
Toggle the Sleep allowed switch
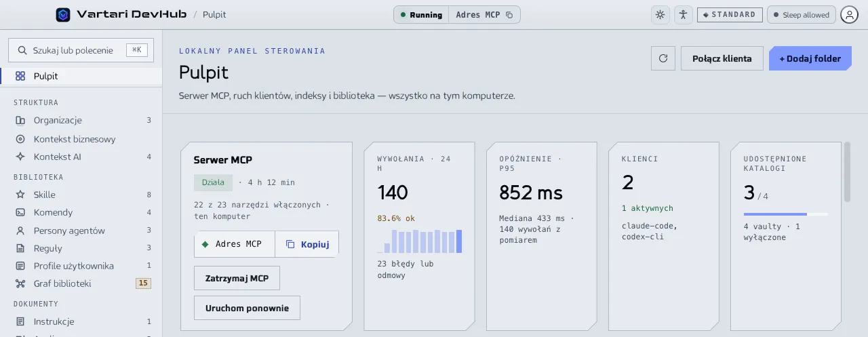pos(801,14)
